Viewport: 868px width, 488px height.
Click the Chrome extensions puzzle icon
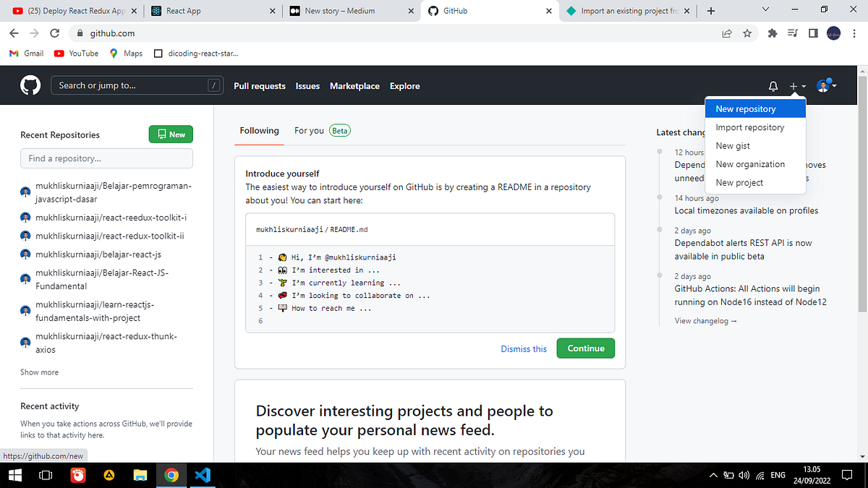(x=773, y=33)
